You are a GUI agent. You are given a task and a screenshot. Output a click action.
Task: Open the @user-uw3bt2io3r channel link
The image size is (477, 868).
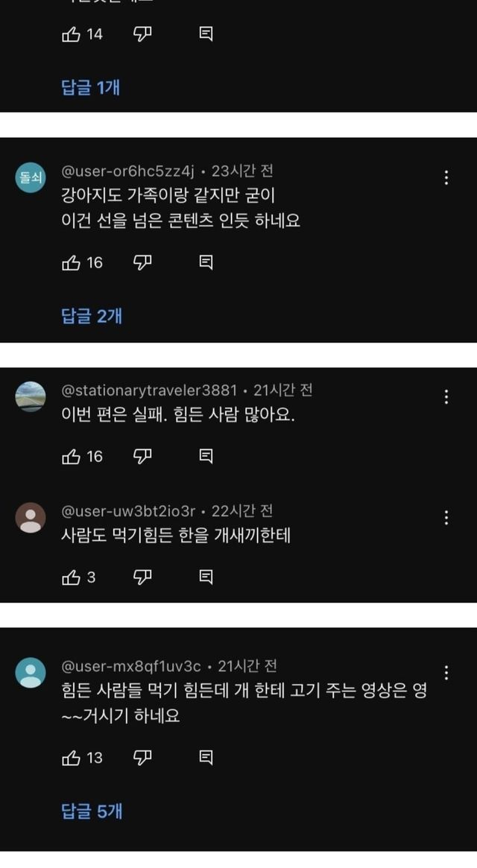[128, 510]
